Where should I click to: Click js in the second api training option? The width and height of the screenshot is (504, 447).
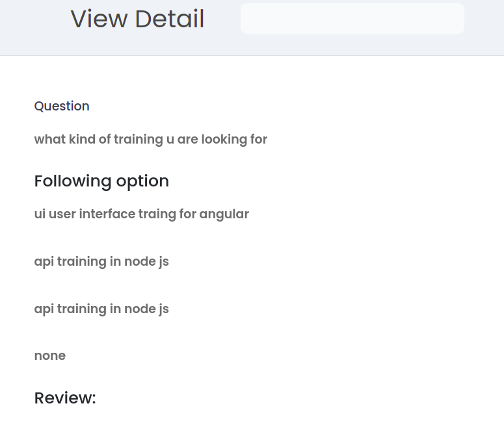[x=163, y=309]
